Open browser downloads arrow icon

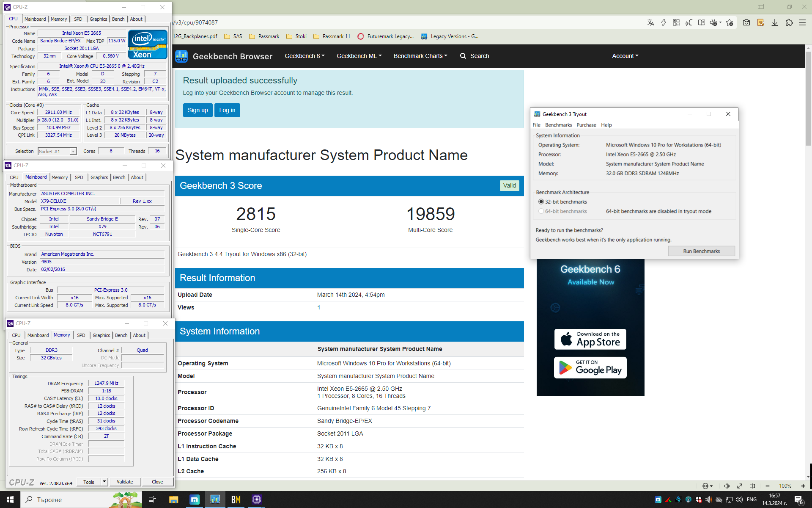point(775,23)
